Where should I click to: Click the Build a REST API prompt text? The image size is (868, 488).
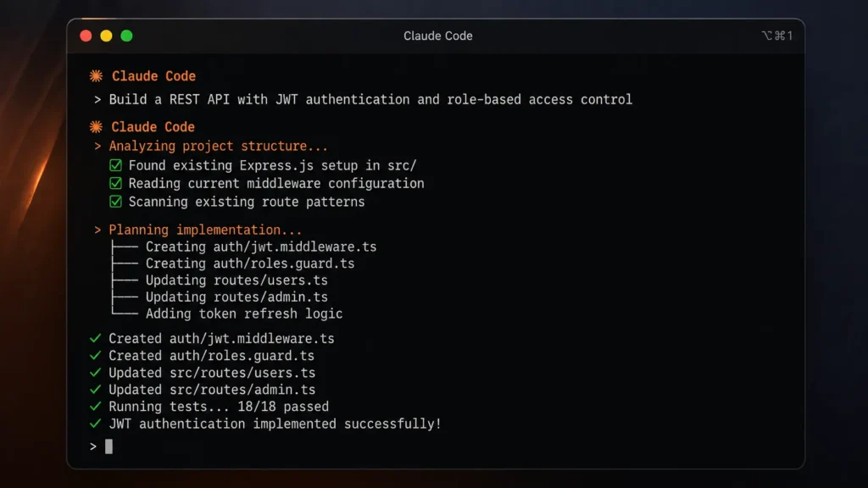pos(370,99)
